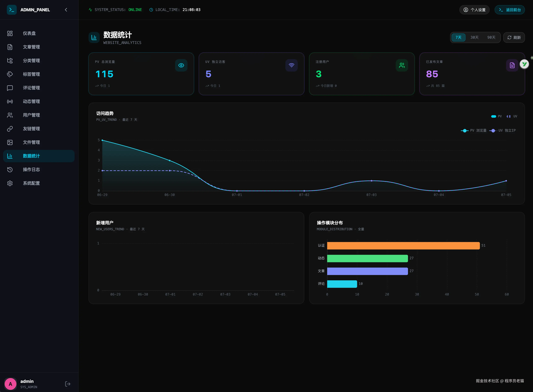Click the users icon on 注册用户 card
The height and width of the screenshot is (392, 533).
point(402,65)
